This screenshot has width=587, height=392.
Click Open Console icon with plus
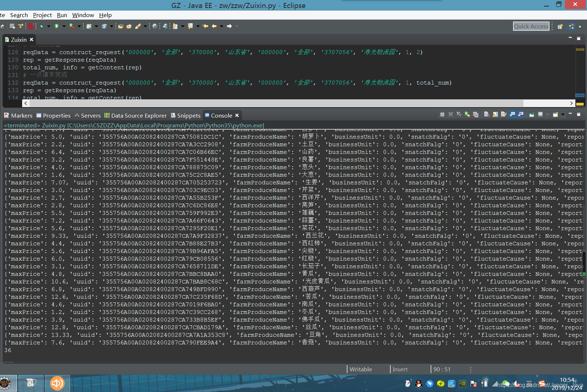pos(555,115)
